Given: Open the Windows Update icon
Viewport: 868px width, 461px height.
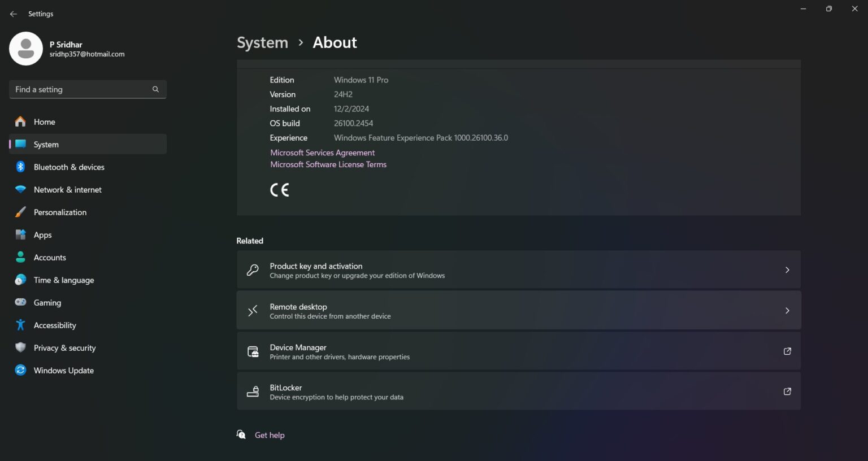Looking at the screenshot, I should tap(20, 370).
